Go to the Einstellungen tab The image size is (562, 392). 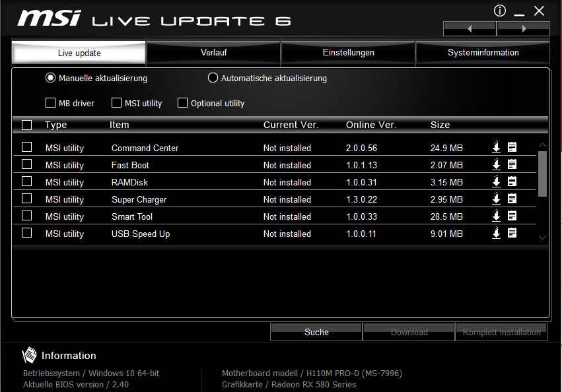[x=349, y=53]
